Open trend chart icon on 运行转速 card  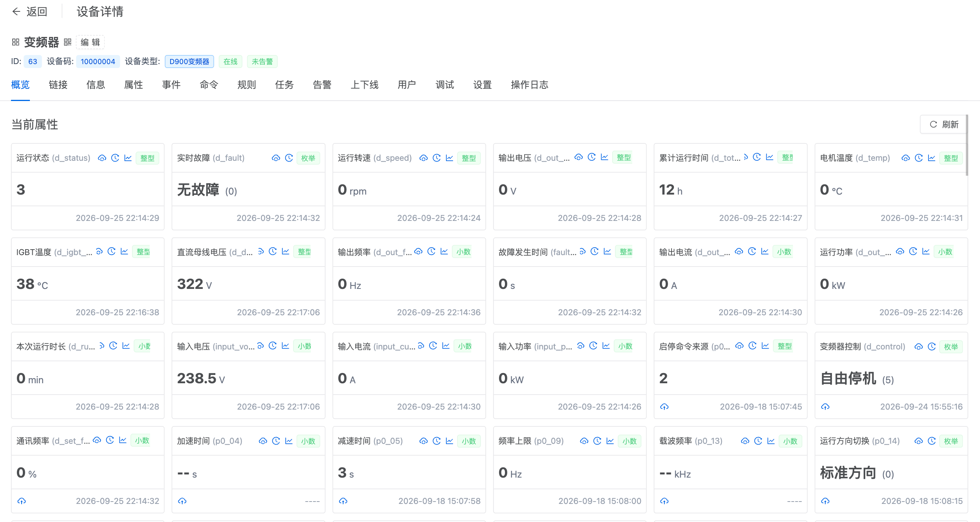450,158
